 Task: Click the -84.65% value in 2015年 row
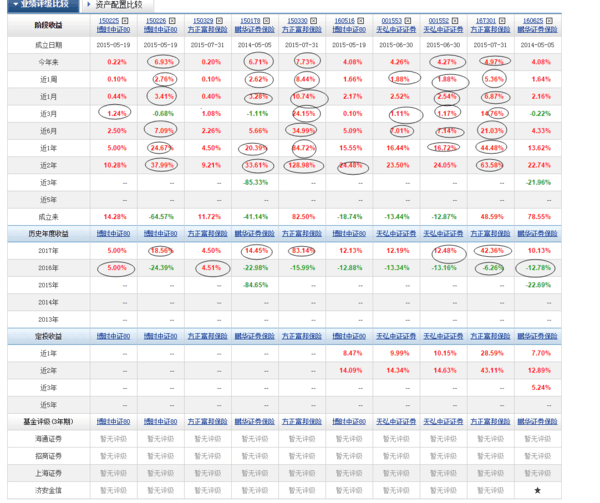pos(256,285)
